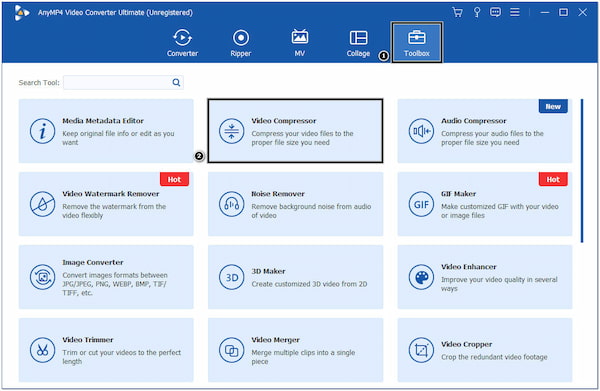600x391 pixels.
Task: Click the Video Merger icon
Action: pyautogui.click(x=232, y=350)
